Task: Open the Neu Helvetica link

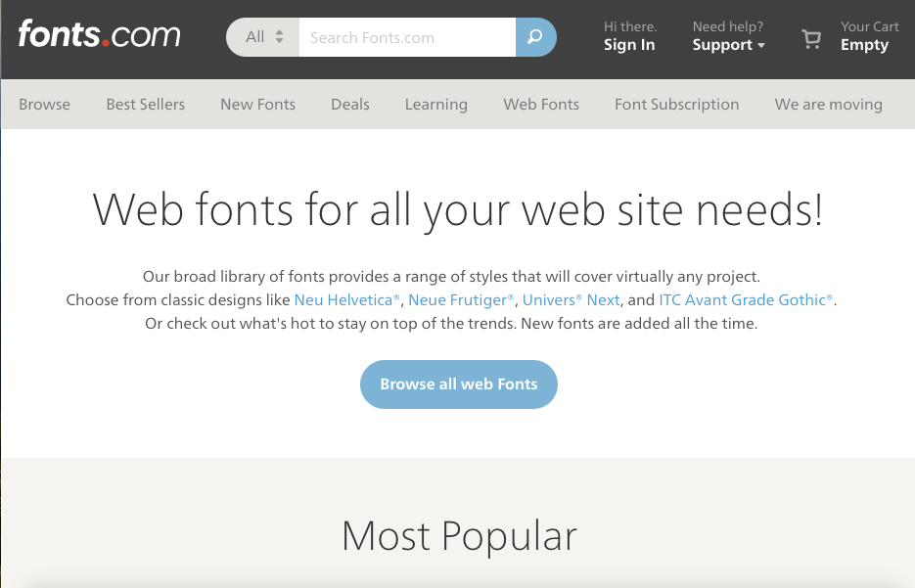Action: (346, 299)
